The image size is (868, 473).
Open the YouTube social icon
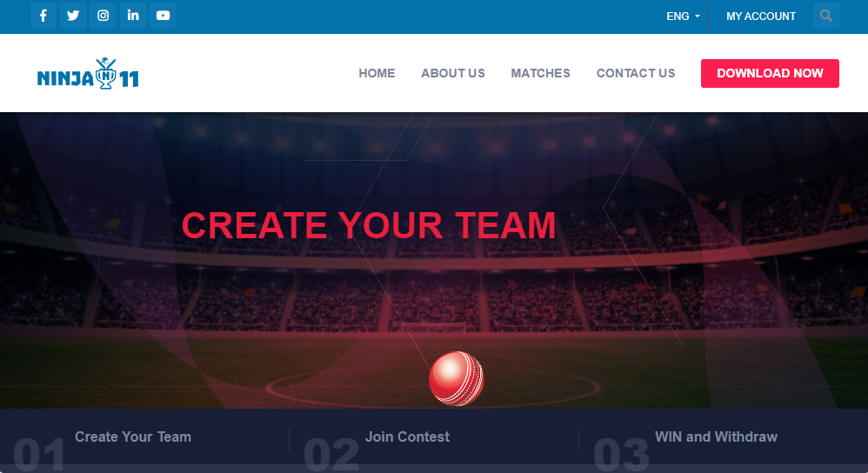coord(163,16)
